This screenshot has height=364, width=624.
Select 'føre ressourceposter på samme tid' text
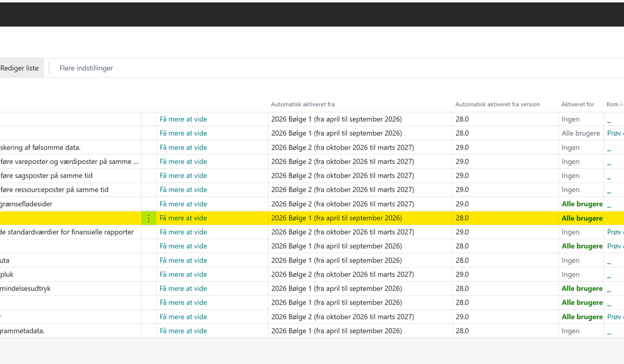point(54,190)
